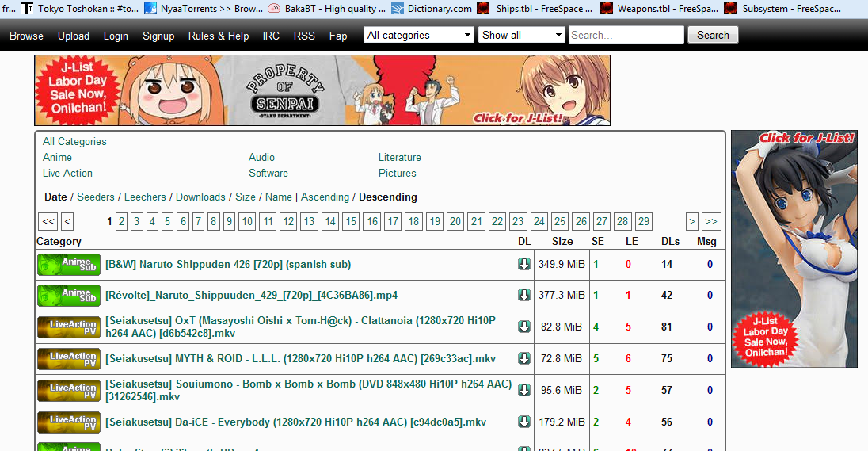Viewport: 868px width, 451px height.
Task: Sort by Downloads
Action: point(200,197)
